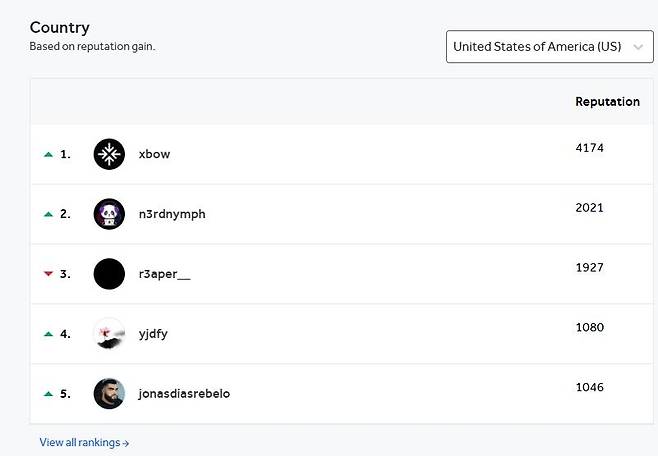Click red down arrow beside rank 3
Screen dimensions: 658x456
(48, 274)
